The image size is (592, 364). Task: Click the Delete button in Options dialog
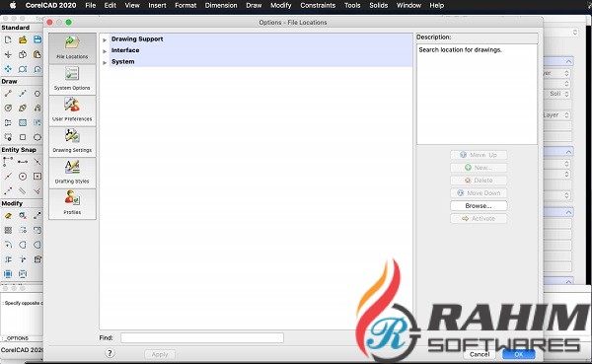479,181
